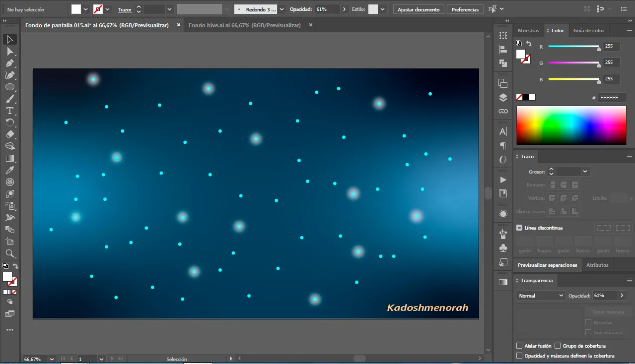Image resolution: width=635 pixels, height=364 pixels.
Task: Select the Selection (black arrow) tool
Action: click(10, 40)
